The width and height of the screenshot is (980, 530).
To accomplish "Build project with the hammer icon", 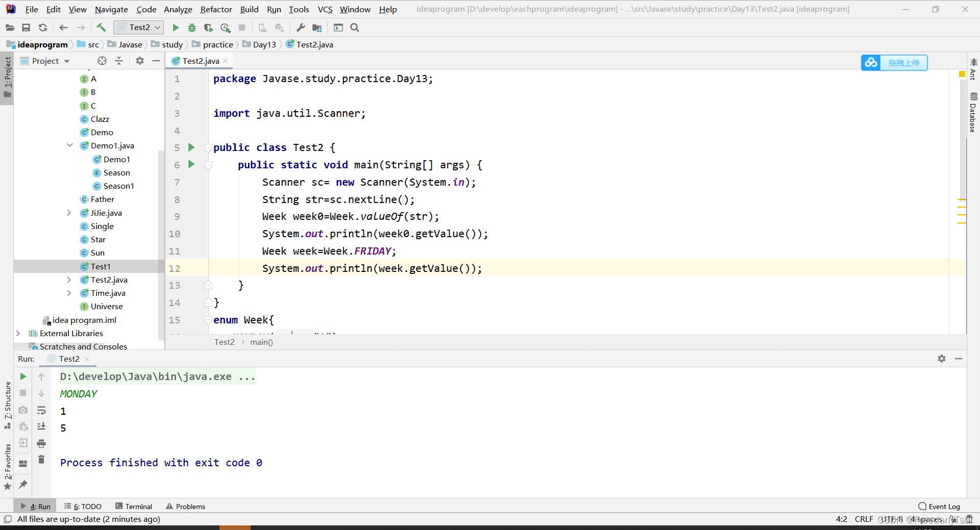I will click(x=101, y=28).
